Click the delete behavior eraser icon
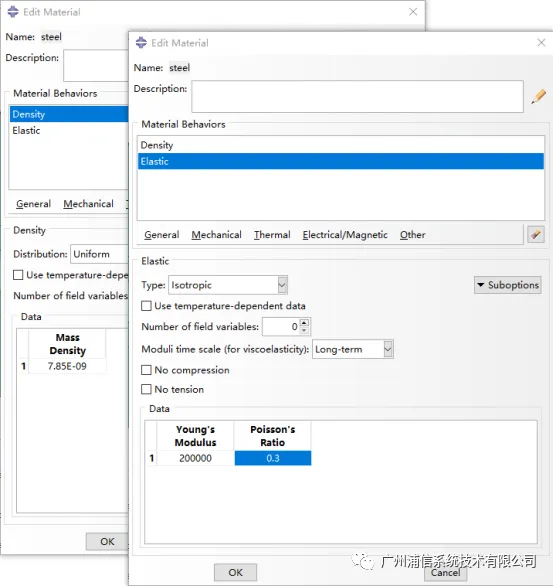 click(x=536, y=235)
